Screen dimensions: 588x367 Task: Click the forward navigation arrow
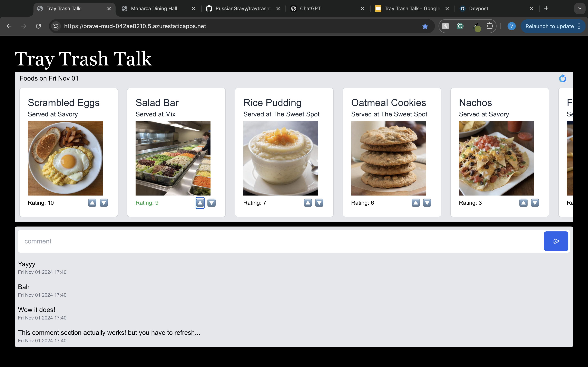[x=23, y=26]
